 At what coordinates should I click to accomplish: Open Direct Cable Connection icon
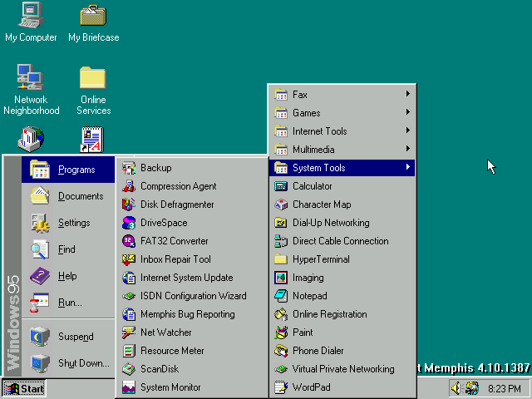[281, 241]
